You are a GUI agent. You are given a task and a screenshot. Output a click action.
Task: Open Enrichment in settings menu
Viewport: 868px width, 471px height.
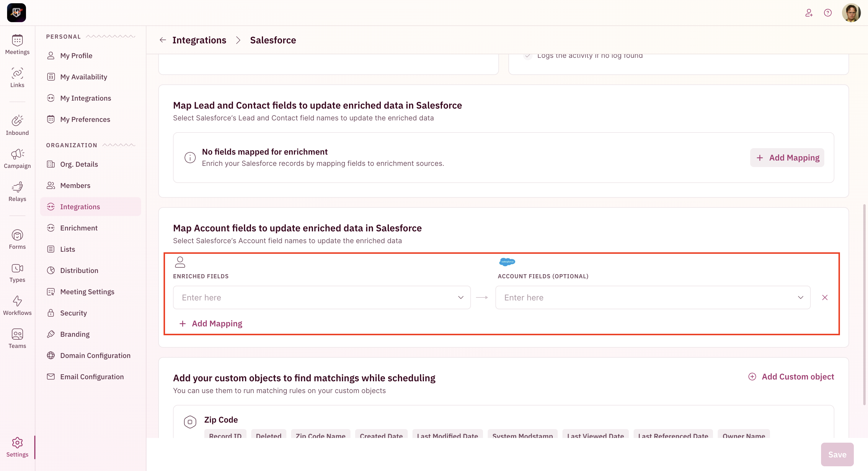click(79, 228)
